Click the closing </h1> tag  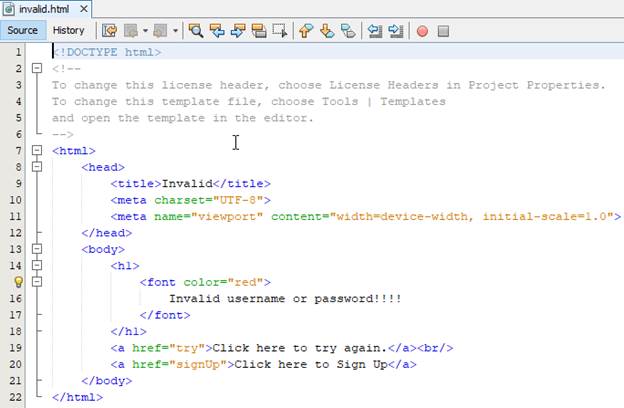(x=129, y=332)
